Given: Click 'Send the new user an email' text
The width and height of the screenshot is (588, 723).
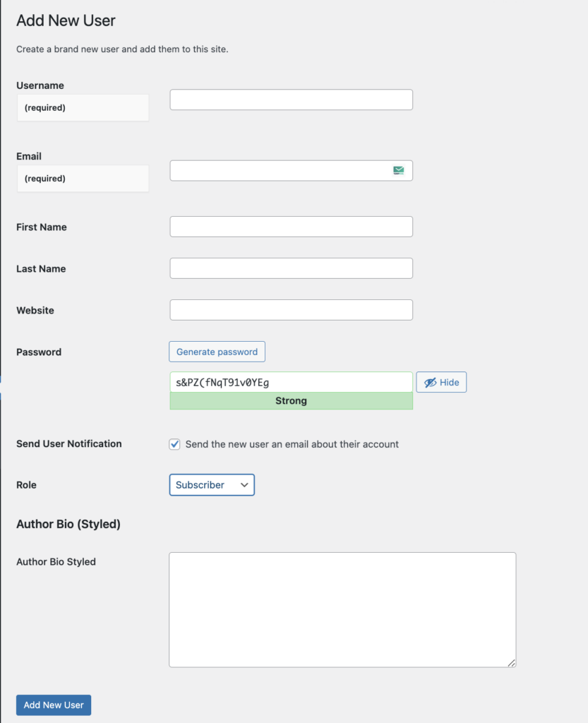Looking at the screenshot, I should [x=292, y=444].
